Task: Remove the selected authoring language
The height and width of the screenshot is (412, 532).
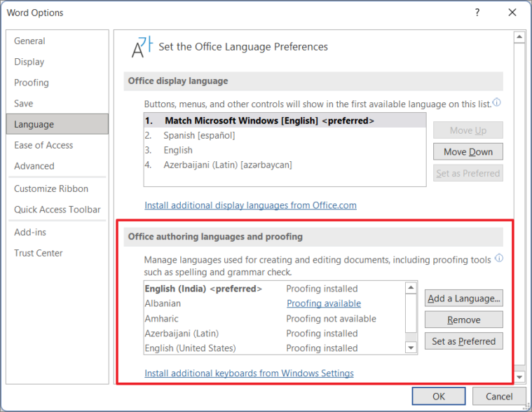Action: tap(464, 320)
